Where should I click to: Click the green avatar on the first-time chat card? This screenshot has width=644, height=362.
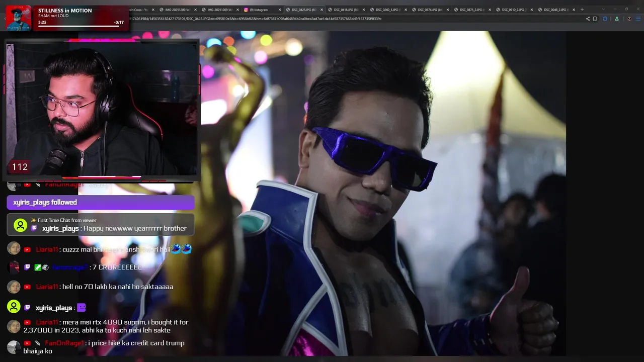pyautogui.click(x=20, y=225)
